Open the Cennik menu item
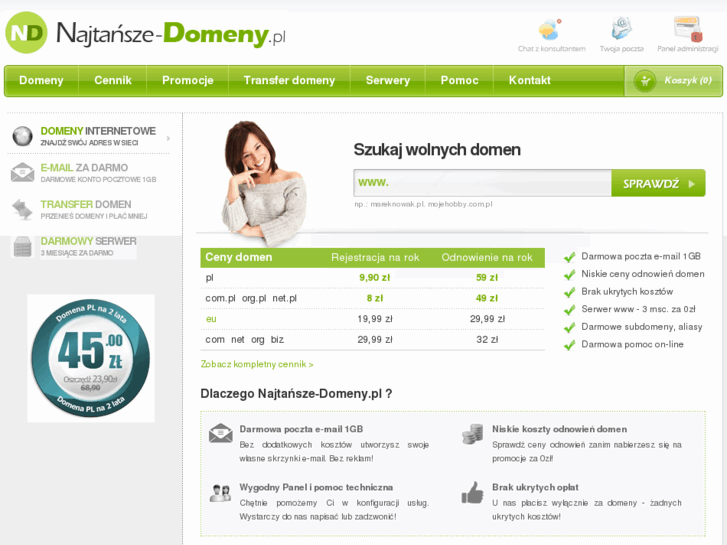This screenshot has width=727, height=545. 113,81
